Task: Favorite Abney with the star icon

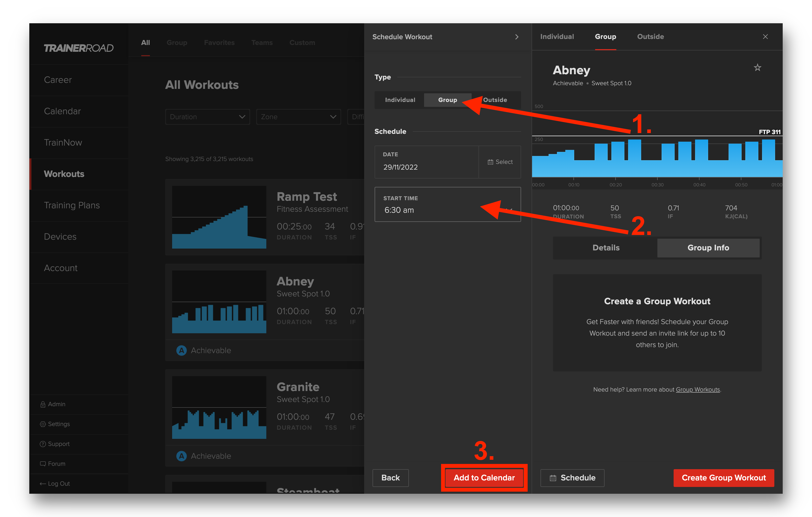Action: point(757,68)
